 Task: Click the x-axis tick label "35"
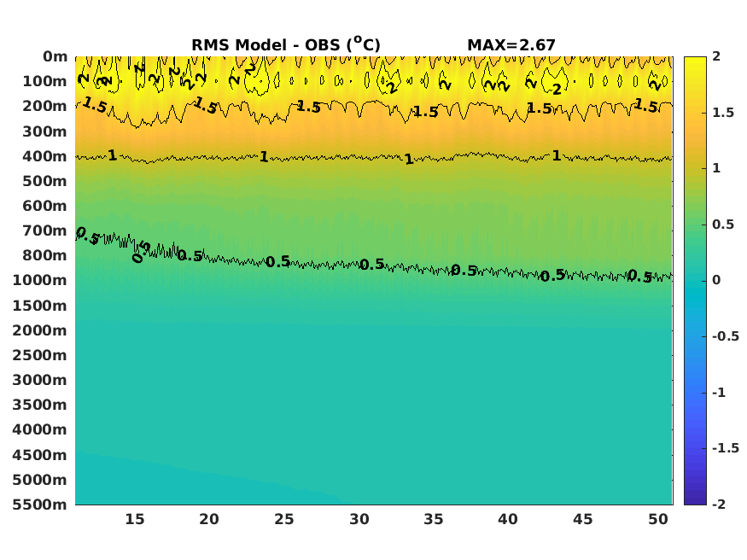click(434, 519)
